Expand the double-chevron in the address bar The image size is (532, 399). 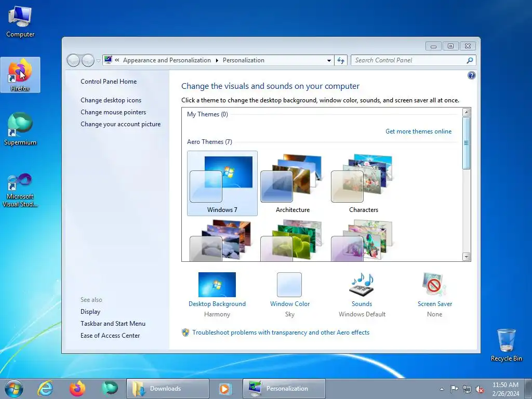click(x=117, y=60)
